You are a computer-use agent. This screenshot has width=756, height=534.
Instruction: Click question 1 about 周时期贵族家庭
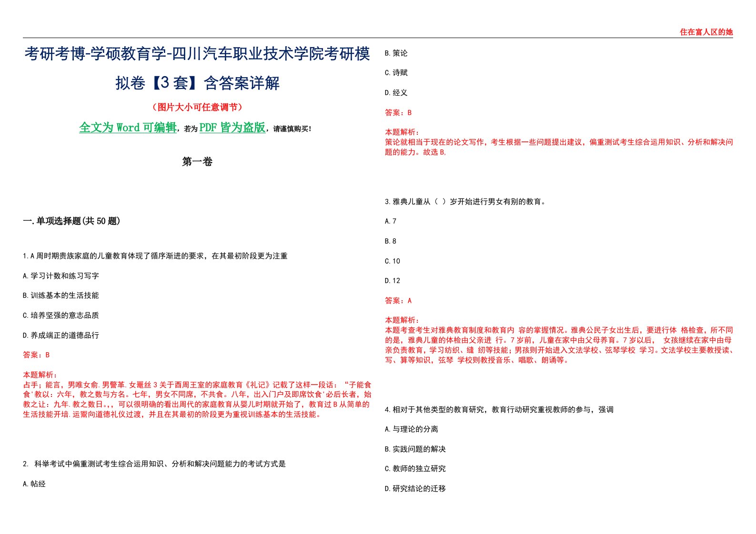(x=155, y=256)
